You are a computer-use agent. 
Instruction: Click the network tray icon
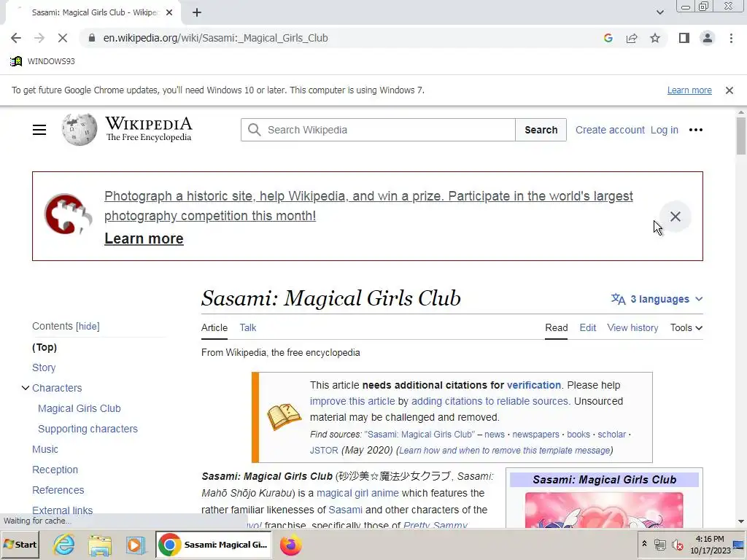659,545
